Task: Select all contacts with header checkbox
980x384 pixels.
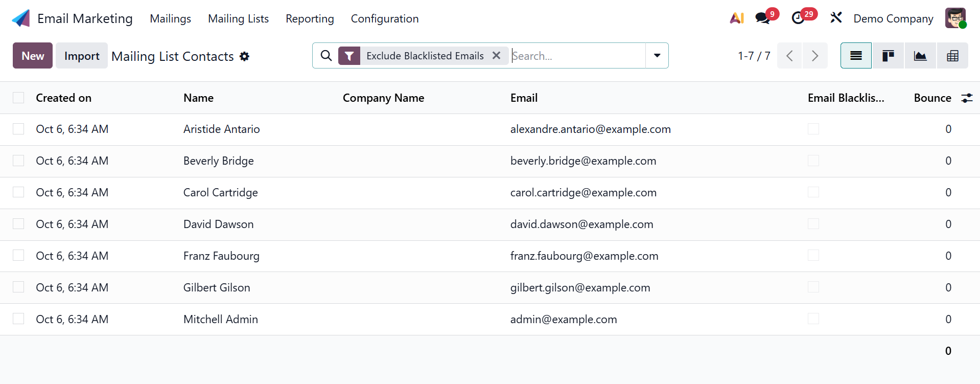Action: [18, 98]
